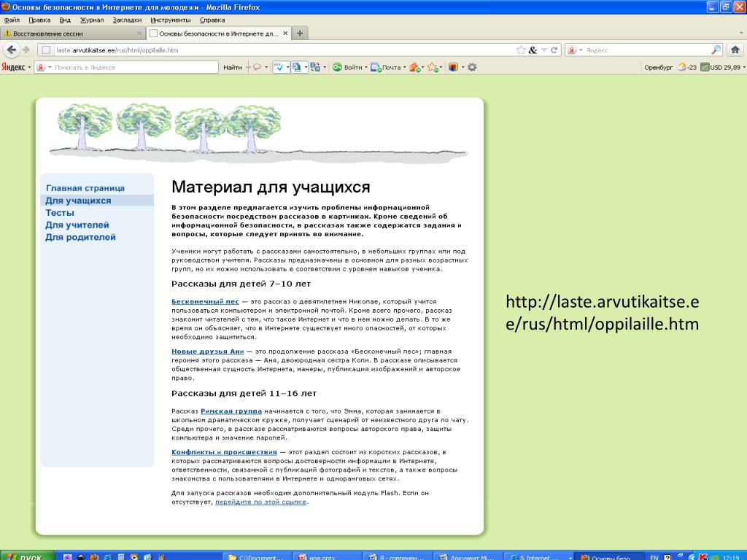Expand the currency USD dropdown arrow
The image size is (747, 560).
(x=743, y=67)
